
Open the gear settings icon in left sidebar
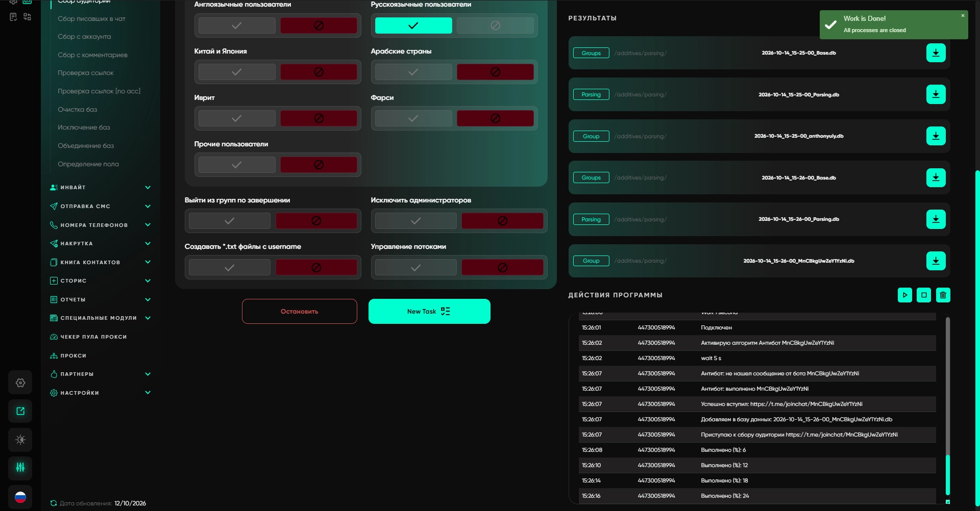click(x=20, y=382)
